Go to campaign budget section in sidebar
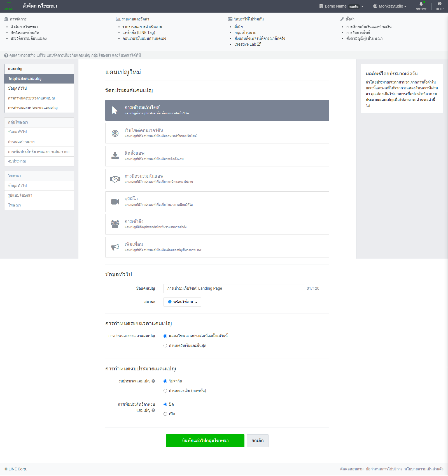Image resolution: width=448 pixels, height=476 pixels. click(x=33, y=108)
